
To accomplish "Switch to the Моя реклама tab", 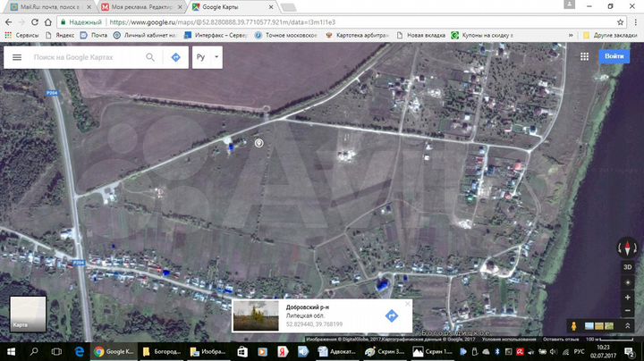I will coord(141,6).
